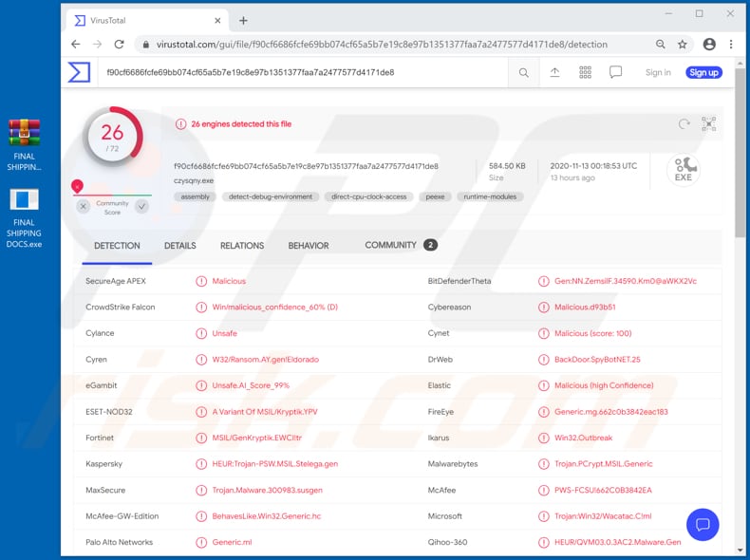Click the hash search input field

pyautogui.click(x=303, y=73)
